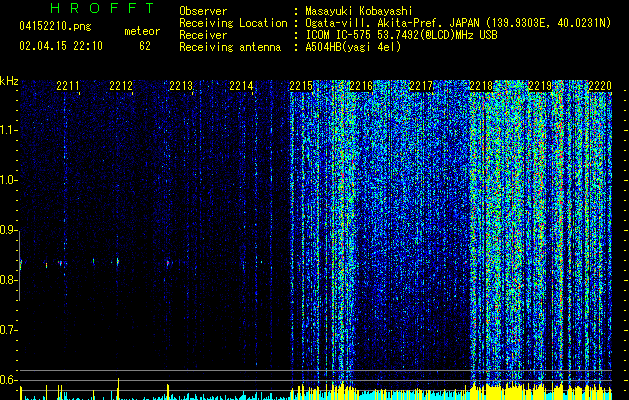Click the 2215 time marker
629x400 pixels.
coord(301,86)
